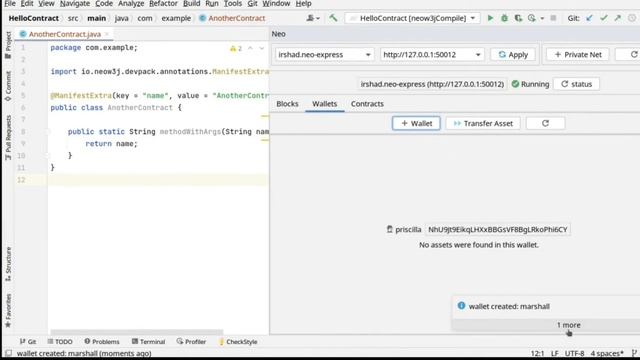
Task: Click priscilla wallet address field
Action: click(498, 229)
